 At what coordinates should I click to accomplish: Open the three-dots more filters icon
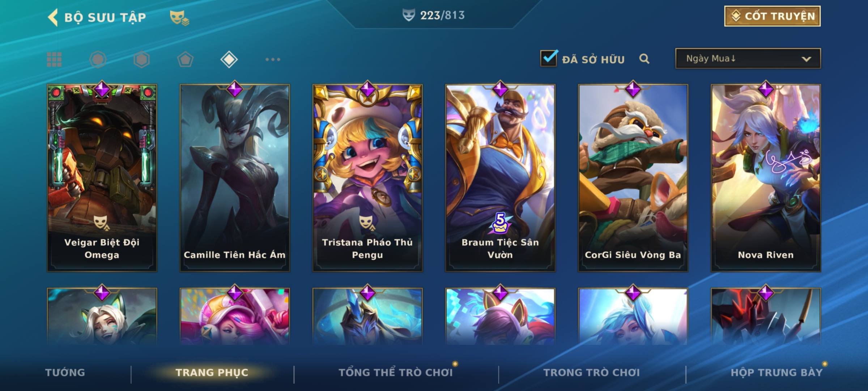click(273, 59)
